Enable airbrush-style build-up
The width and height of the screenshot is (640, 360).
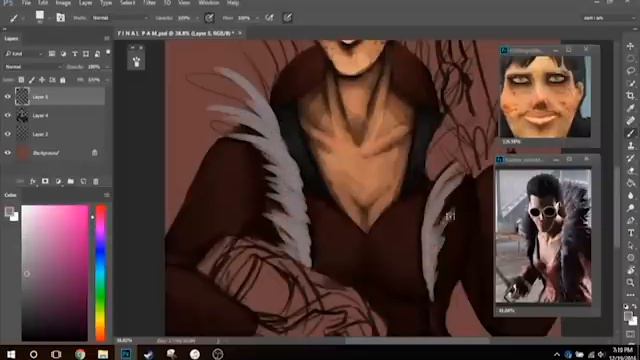[269, 18]
